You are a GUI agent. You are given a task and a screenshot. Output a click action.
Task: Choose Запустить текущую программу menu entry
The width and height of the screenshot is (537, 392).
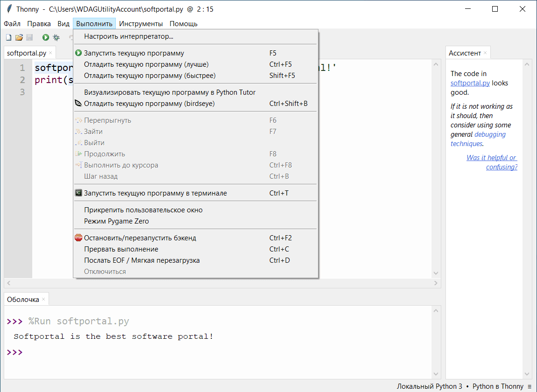coord(134,53)
